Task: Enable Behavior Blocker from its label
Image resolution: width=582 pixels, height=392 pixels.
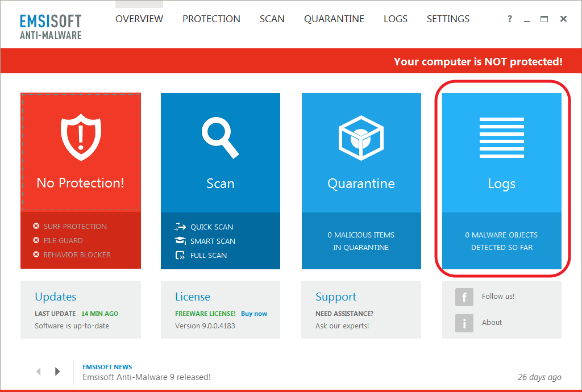Action: coord(77,255)
